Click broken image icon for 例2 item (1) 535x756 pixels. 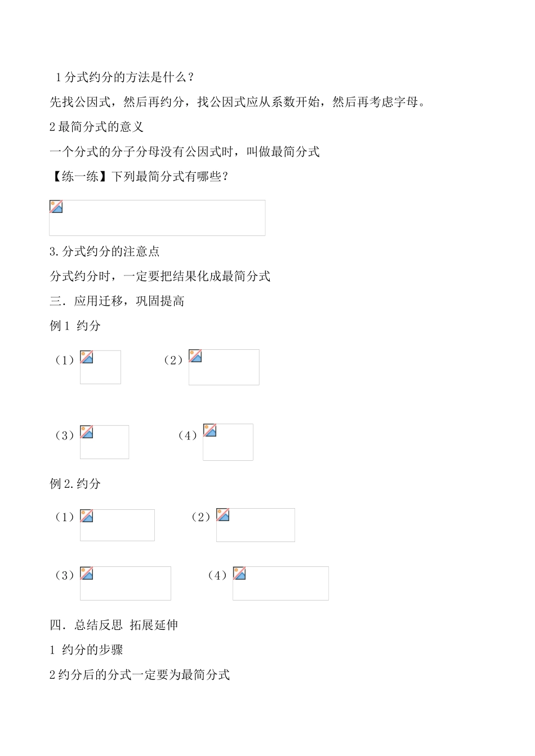tap(87, 516)
